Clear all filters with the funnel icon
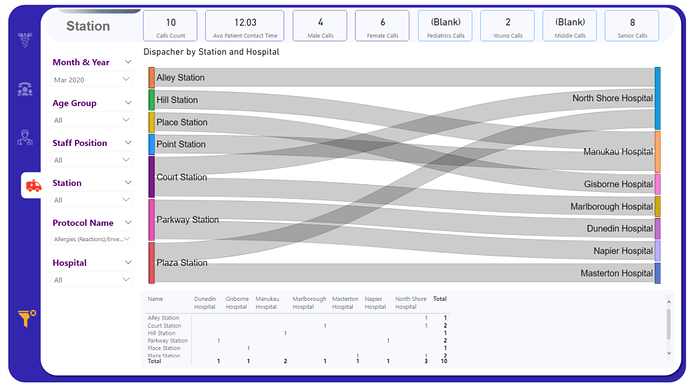Image resolution: width=690 pixels, height=387 pixels. pyautogui.click(x=26, y=318)
